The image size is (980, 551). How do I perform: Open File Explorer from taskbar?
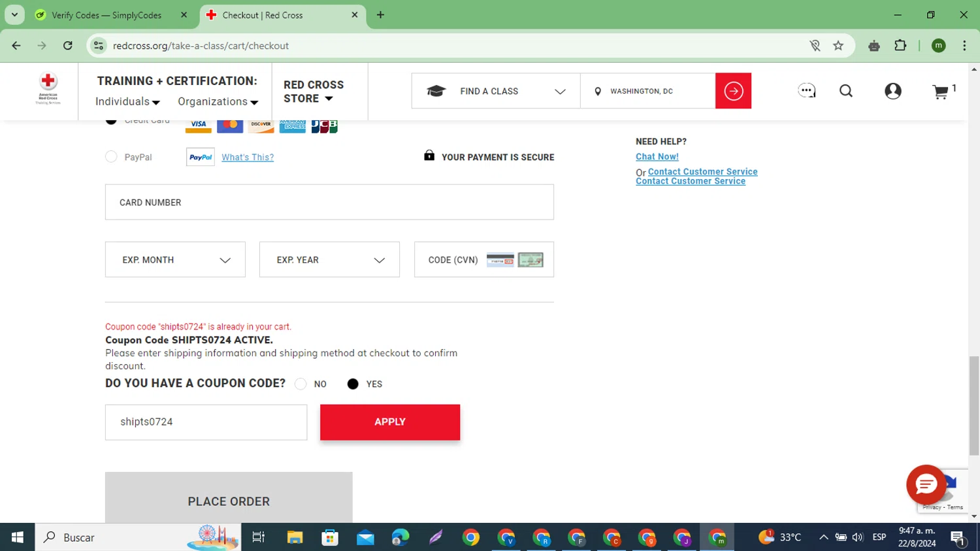tap(295, 537)
